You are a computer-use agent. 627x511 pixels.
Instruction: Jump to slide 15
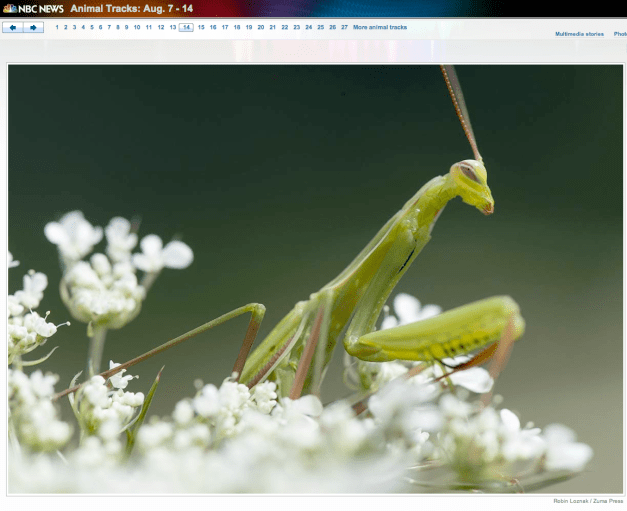[x=201, y=28]
